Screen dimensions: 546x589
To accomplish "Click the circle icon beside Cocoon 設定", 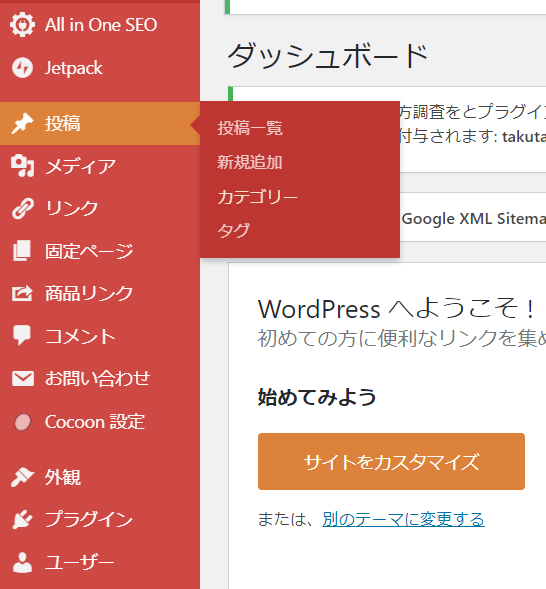I will [23, 422].
